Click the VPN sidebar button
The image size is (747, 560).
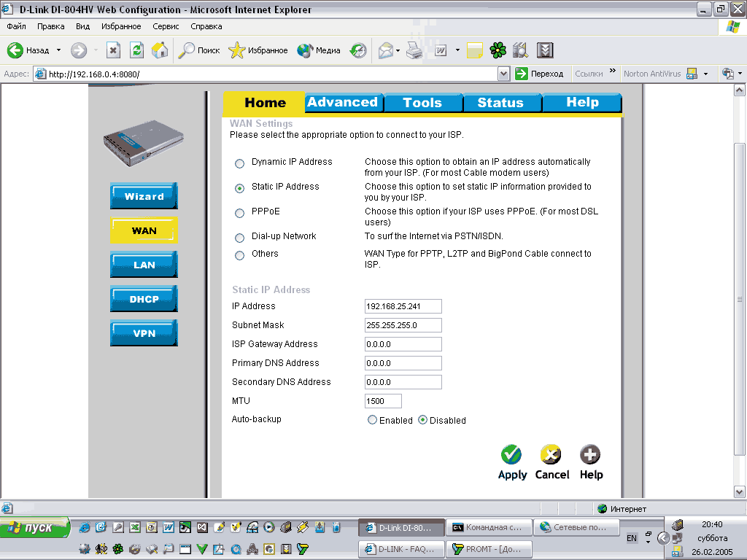(x=144, y=332)
